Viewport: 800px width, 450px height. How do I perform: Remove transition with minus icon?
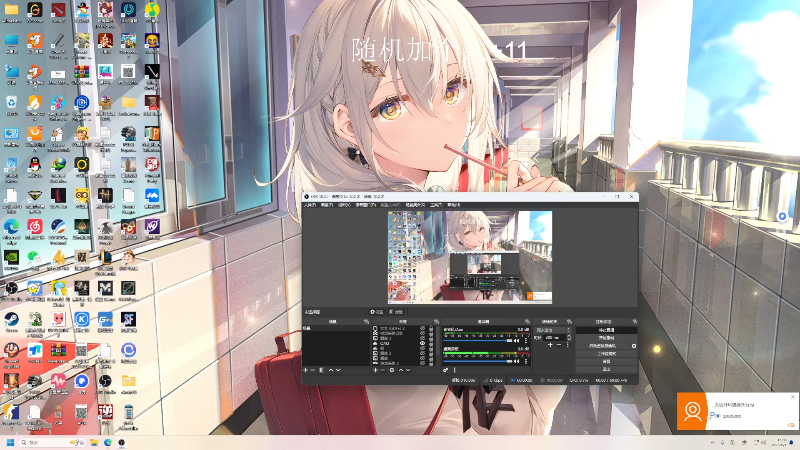[559, 345]
